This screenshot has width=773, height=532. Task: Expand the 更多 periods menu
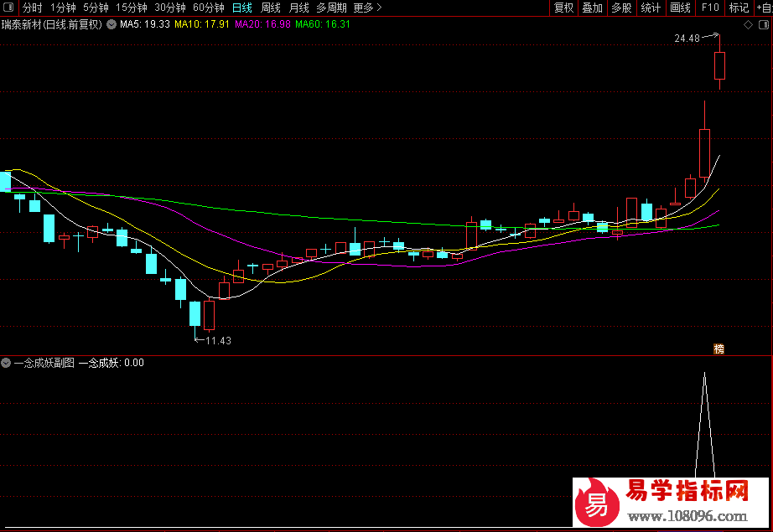point(368,8)
